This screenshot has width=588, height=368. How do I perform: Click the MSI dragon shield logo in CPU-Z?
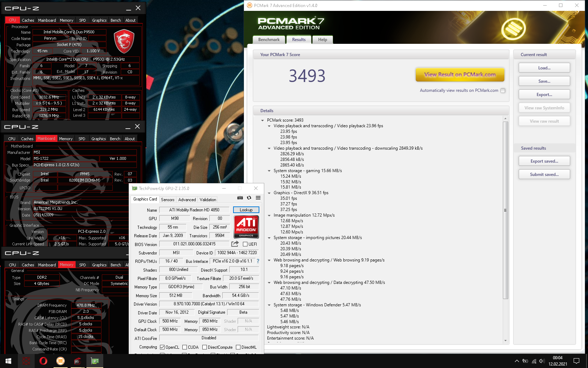(124, 41)
